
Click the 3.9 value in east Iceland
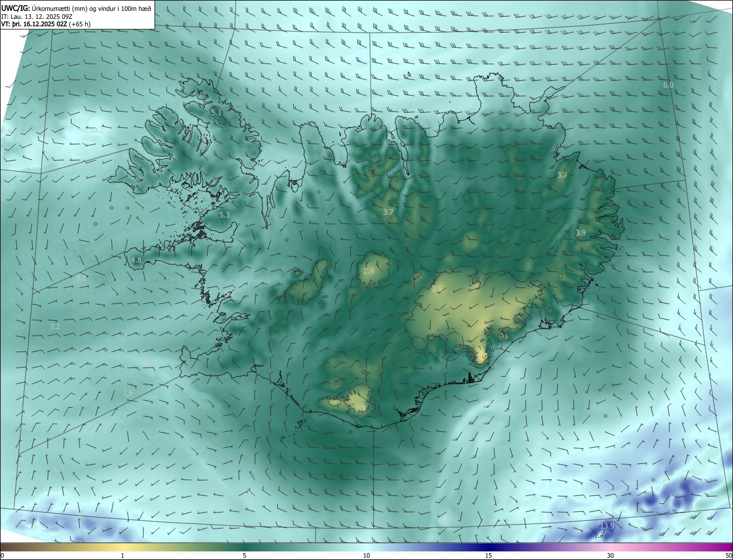pyautogui.click(x=581, y=232)
